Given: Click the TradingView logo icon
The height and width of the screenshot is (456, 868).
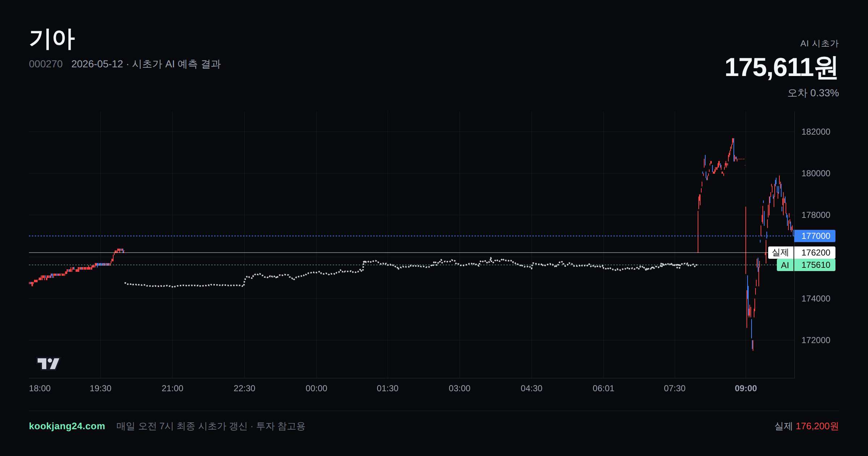Looking at the screenshot, I should pyautogui.click(x=48, y=363).
